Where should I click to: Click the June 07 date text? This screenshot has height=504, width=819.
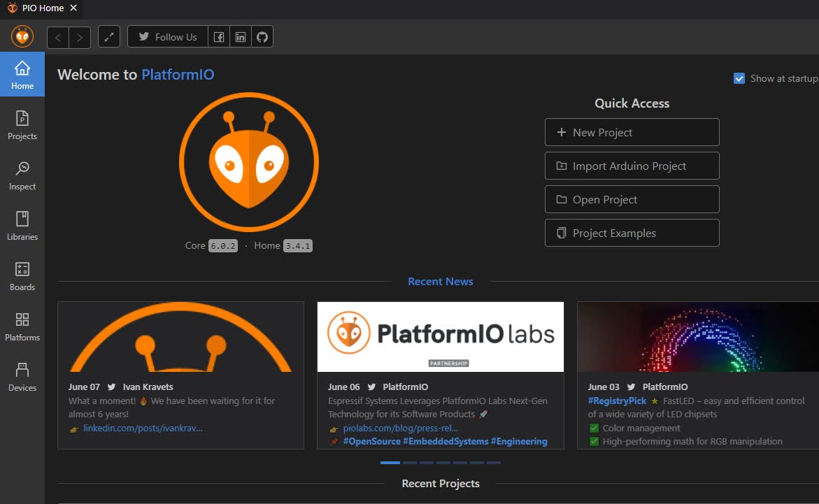pos(84,387)
